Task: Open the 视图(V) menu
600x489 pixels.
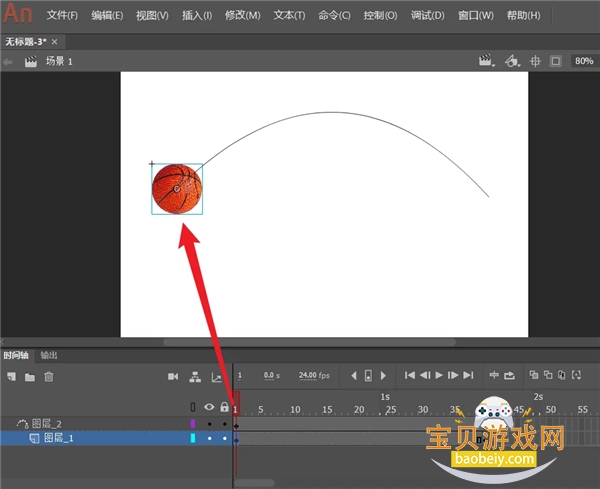Action: (152, 15)
